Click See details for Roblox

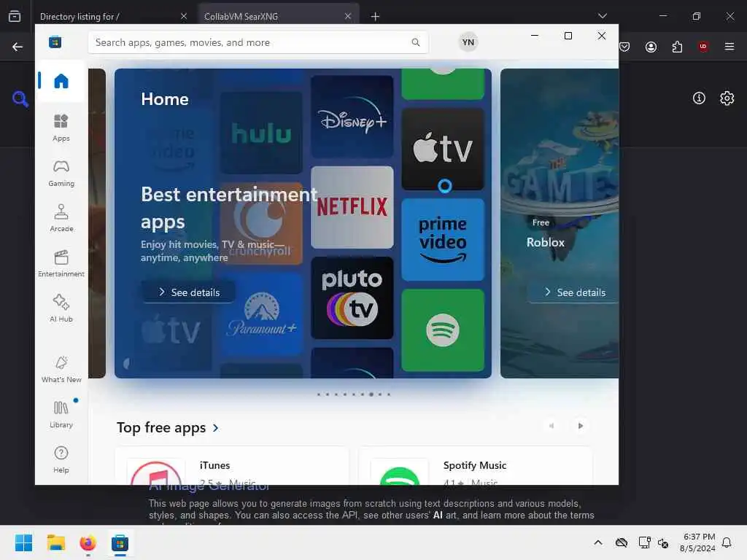coord(575,292)
